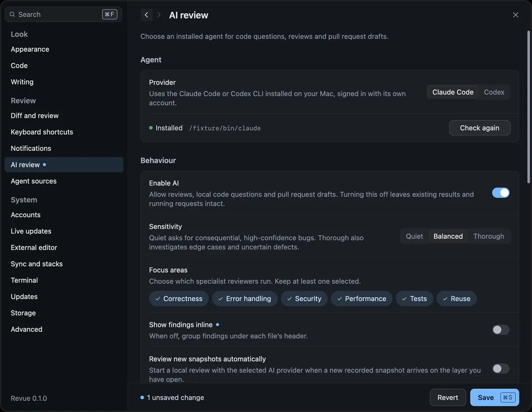Open Agent sources settings
The width and height of the screenshot is (532, 412).
64,181
